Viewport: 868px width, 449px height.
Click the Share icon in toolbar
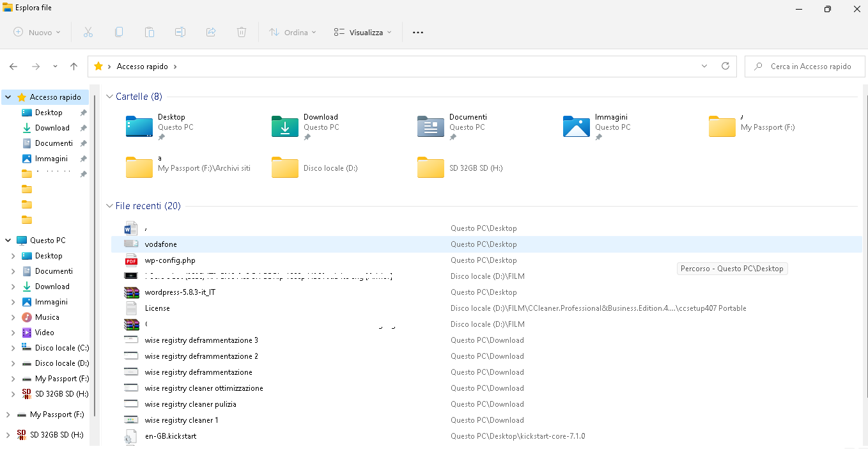coord(211,32)
